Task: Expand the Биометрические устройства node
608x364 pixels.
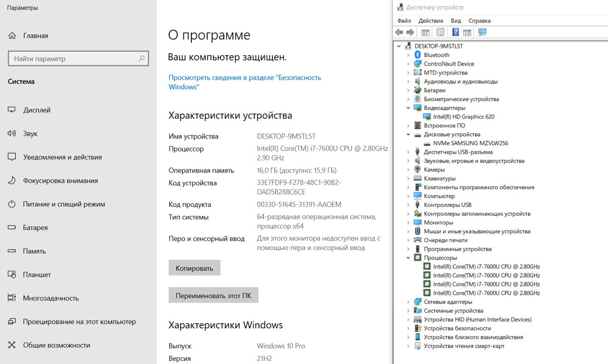Action: point(408,99)
